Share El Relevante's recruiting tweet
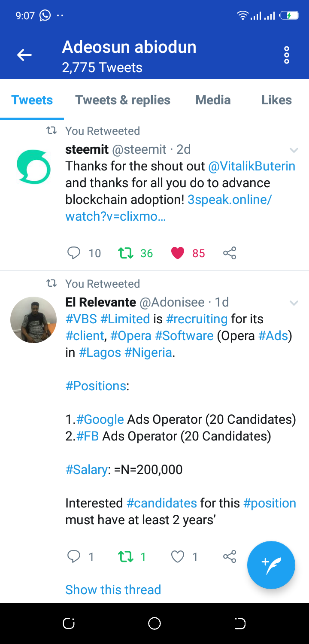Screen dimensions: 309x644 coord(230,557)
